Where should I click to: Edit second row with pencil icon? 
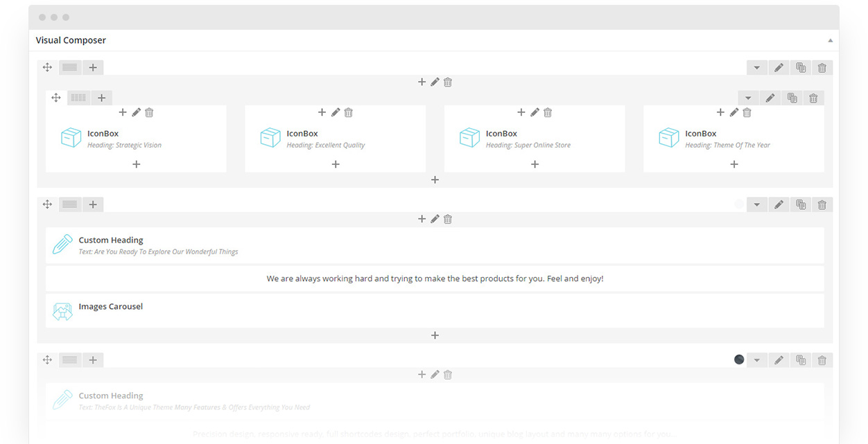tap(779, 205)
